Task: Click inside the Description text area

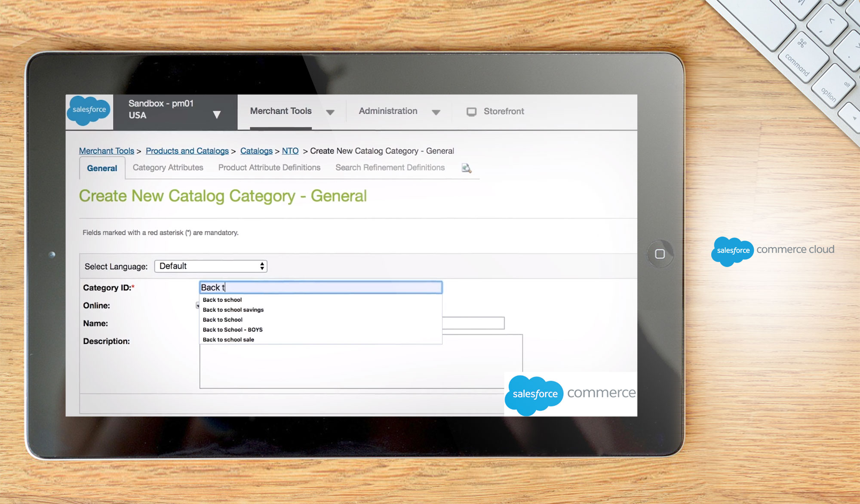Action: [x=344, y=366]
